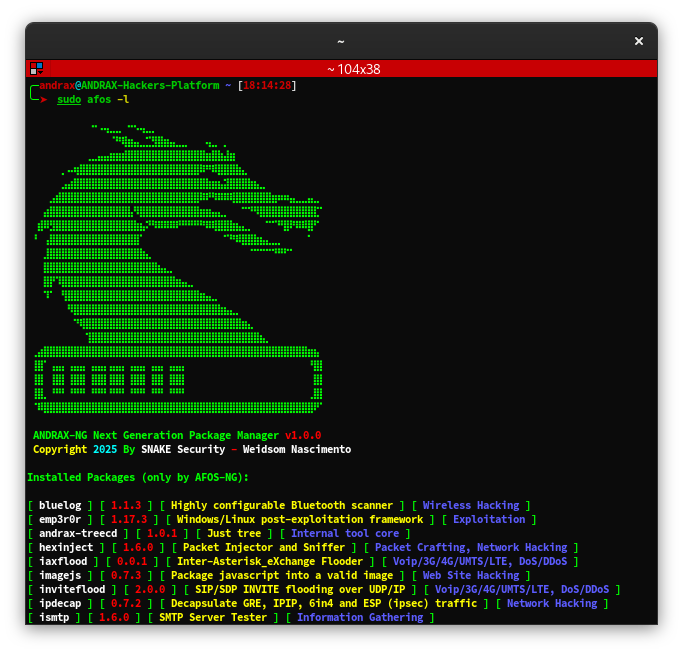Click 'SMTP Server Tester' description
This screenshot has width=683, height=653.
tap(213, 617)
